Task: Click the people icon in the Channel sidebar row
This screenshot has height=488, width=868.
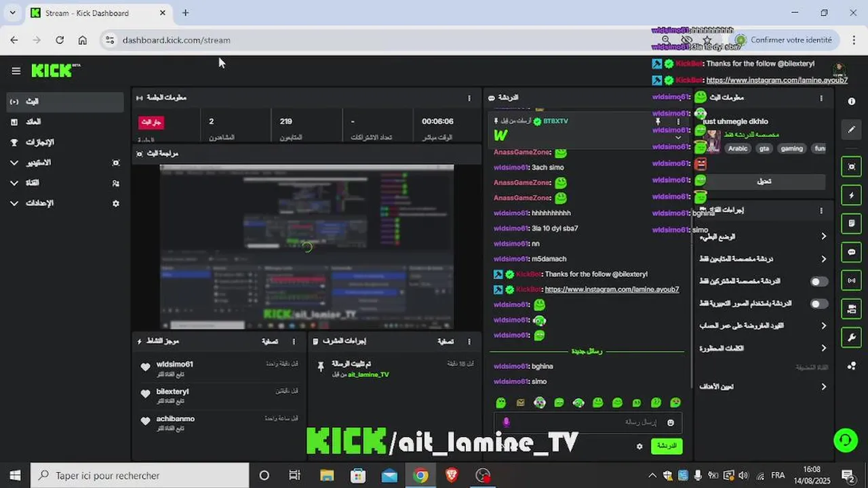Action: point(116,183)
